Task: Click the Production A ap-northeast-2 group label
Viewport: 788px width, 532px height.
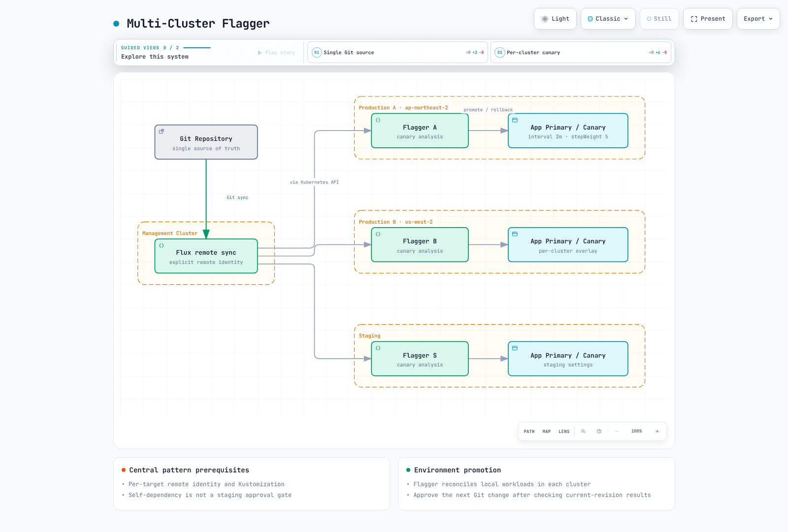Action: pyautogui.click(x=403, y=108)
